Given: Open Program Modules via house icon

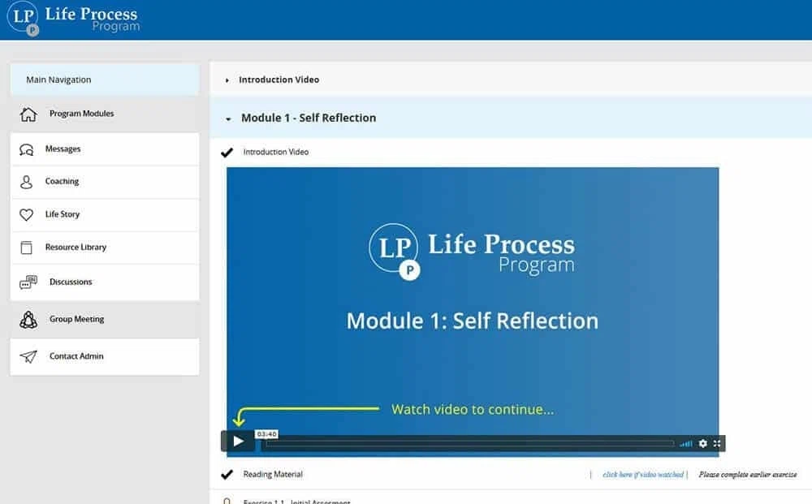Looking at the screenshot, I should coord(28,114).
